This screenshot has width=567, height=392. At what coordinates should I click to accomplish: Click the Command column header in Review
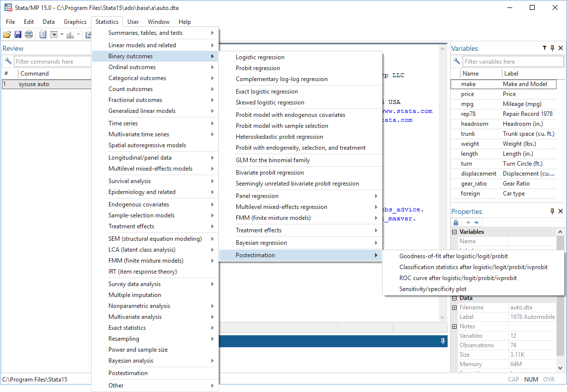click(54, 74)
